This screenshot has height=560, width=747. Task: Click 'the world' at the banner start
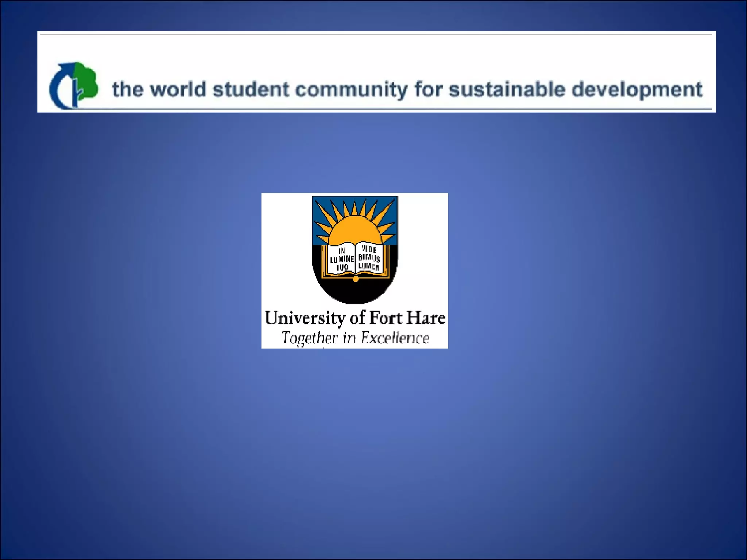pyautogui.click(x=159, y=89)
